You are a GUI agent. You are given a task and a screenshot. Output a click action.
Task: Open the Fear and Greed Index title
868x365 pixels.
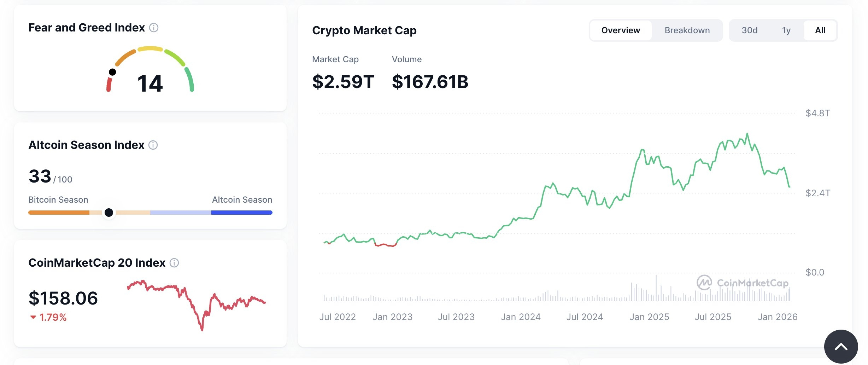click(x=87, y=28)
